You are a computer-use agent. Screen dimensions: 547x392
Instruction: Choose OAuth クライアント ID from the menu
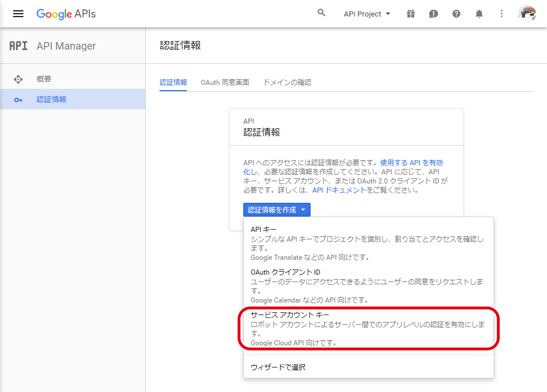[x=369, y=285]
